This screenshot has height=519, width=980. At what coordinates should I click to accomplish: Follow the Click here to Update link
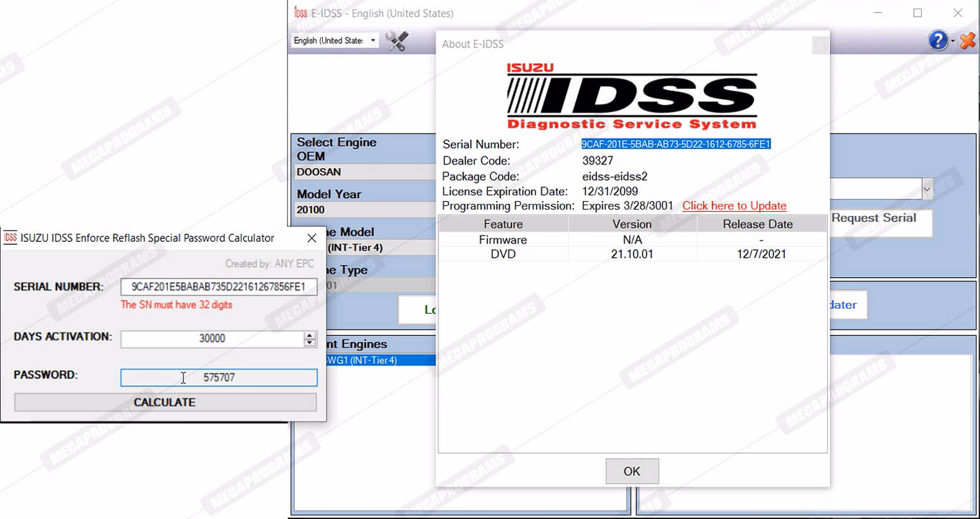tap(734, 206)
